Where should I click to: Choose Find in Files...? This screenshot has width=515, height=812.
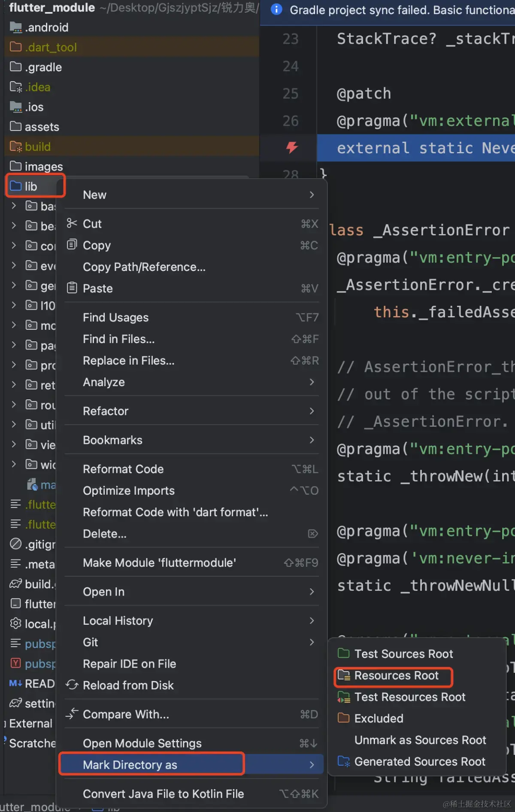click(x=119, y=339)
